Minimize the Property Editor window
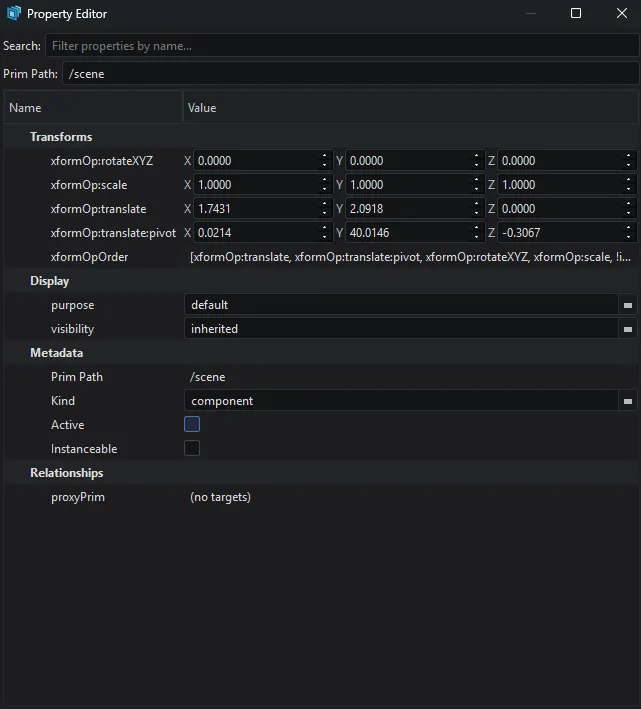The height and width of the screenshot is (709, 641). point(531,13)
